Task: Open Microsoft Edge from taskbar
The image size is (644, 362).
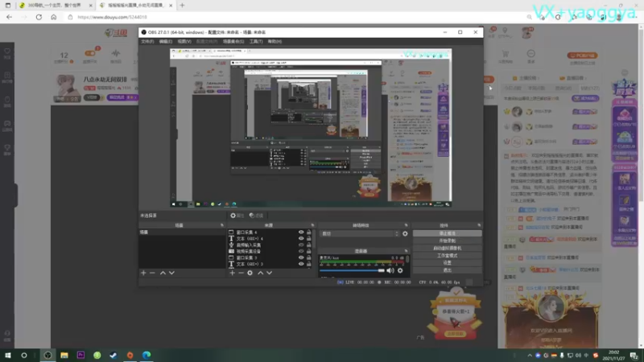Action: (147, 355)
